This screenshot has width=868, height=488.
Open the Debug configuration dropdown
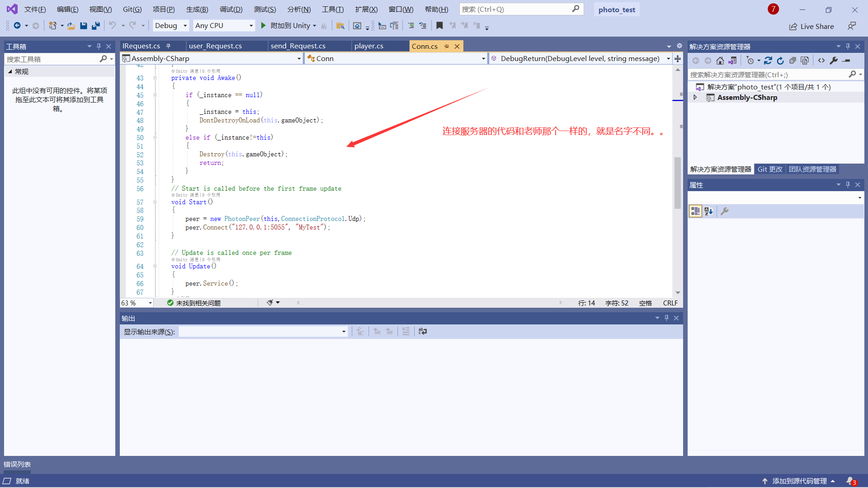click(x=171, y=26)
